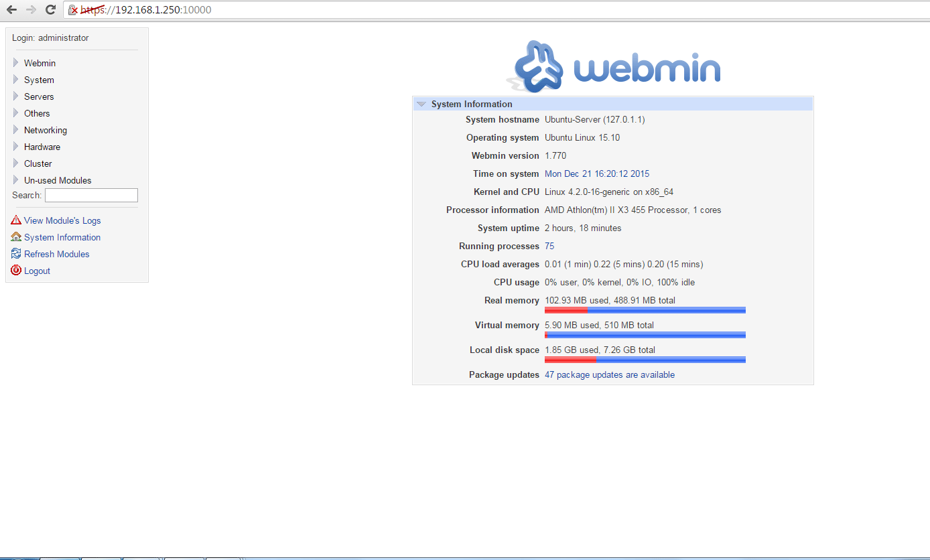930x560 pixels.
Task: Expand the Hardware category triangle
Action: [x=16, y=147]
